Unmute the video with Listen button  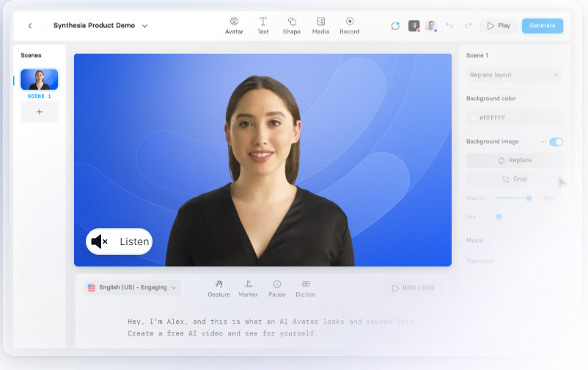point(119,242)
